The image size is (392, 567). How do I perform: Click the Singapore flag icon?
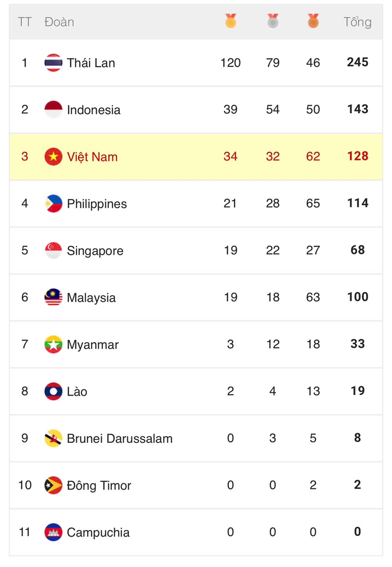point(53,250)
